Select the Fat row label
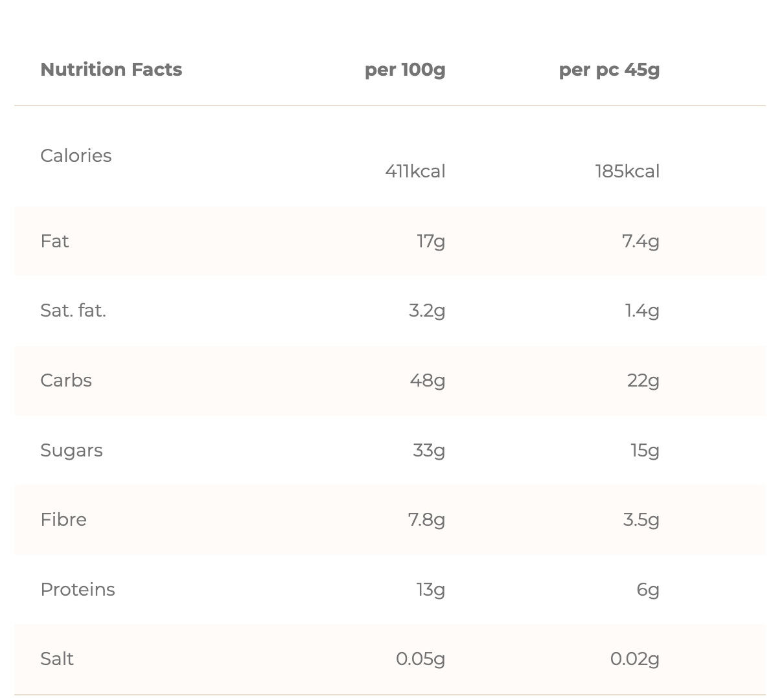 pyautogui.click(x=54, y=241)
